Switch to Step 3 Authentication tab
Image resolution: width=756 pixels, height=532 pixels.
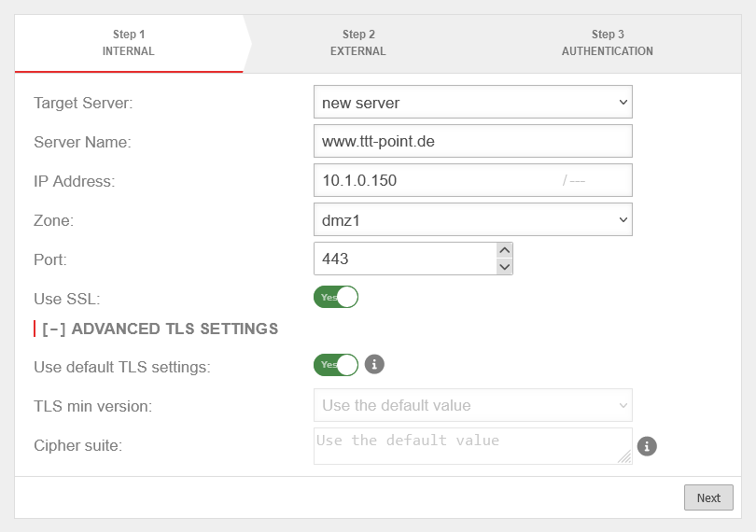pyautogui.click(x=607, y=43)
